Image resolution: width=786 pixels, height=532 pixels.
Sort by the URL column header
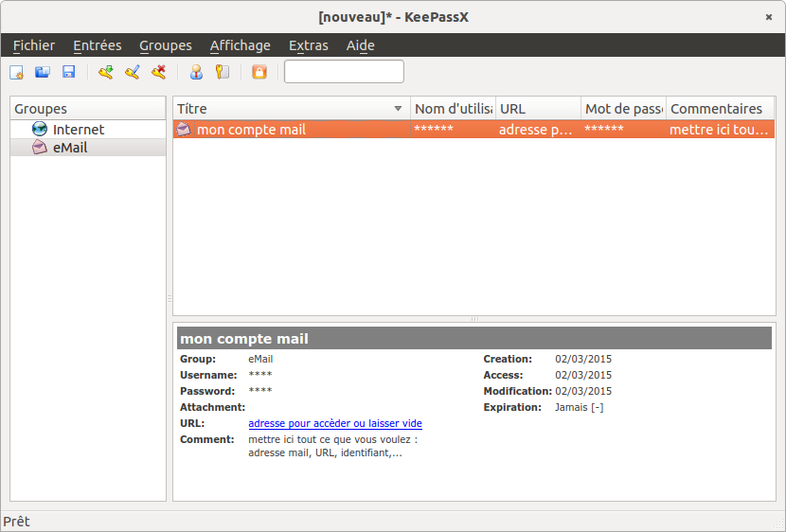click(539, 108)
